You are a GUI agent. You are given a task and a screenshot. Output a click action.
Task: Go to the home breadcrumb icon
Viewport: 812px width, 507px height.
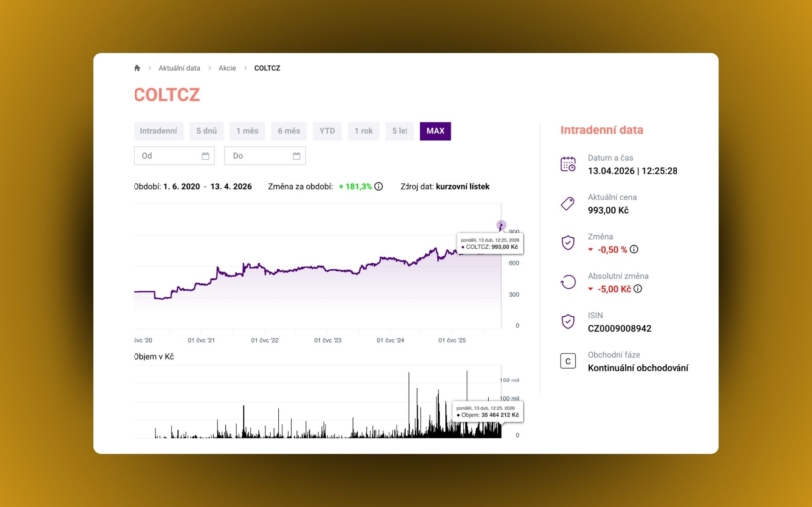tap(137, 68)
